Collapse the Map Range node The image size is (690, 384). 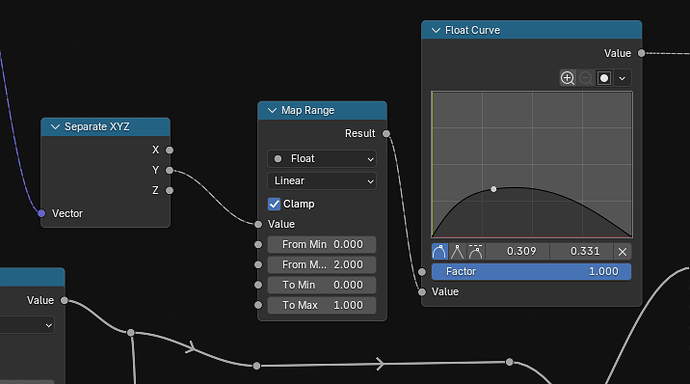click(x=272, y=110)
